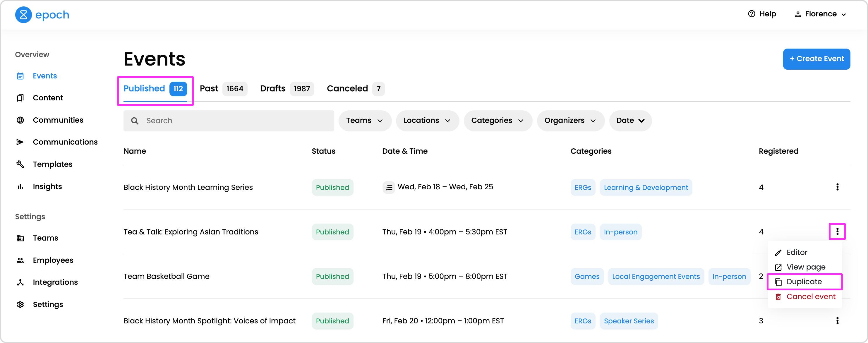Choose Duplicate from the context menu
The height and width of the screenshot is (343, 868).
click(804, 282)
